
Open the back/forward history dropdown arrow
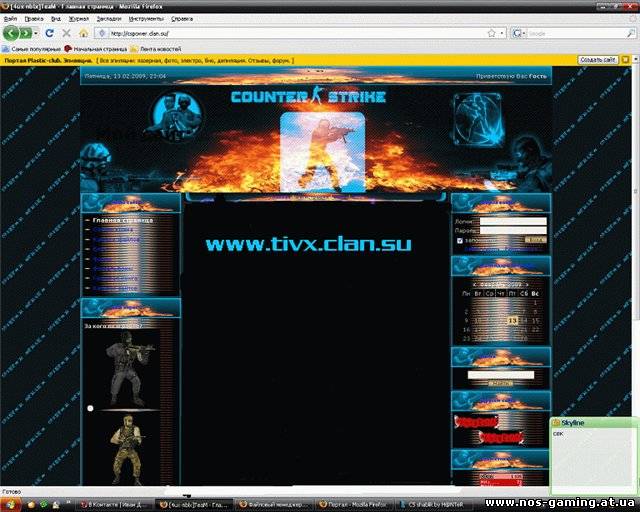[36, 33]
